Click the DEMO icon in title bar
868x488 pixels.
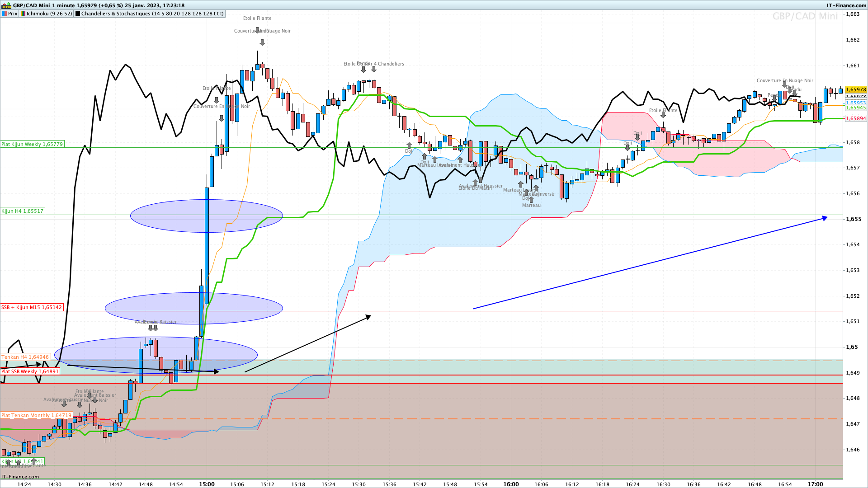6,5
